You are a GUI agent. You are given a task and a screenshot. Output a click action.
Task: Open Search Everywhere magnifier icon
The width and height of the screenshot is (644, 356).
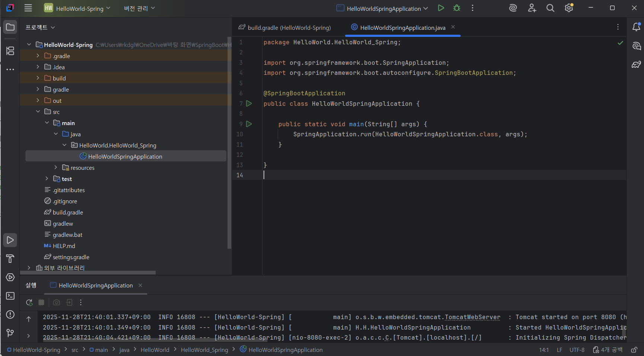point(550,8)
